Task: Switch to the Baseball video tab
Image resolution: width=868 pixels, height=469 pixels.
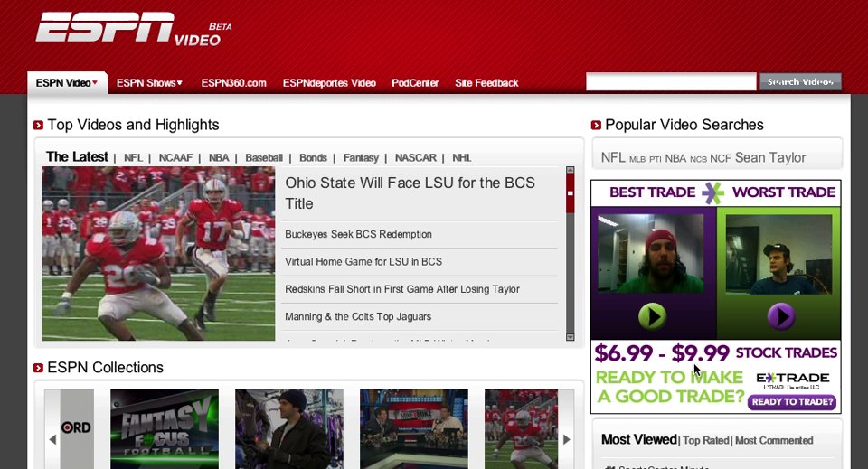Action: pos(264,157)
